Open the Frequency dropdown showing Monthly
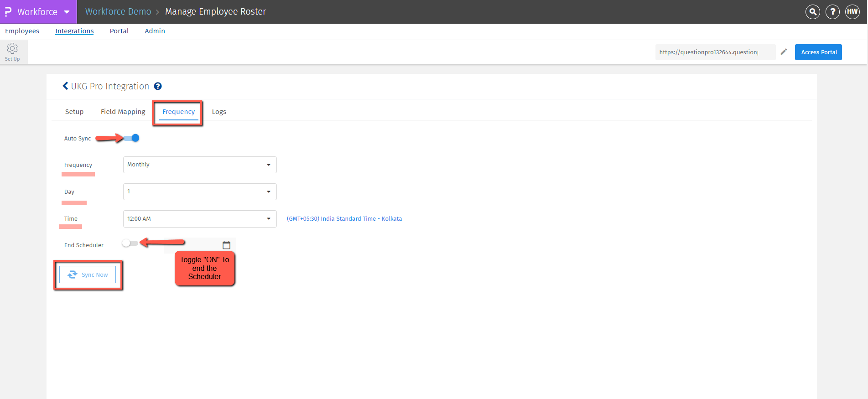This screenshot has height=399, width=868. pos(200,165)
